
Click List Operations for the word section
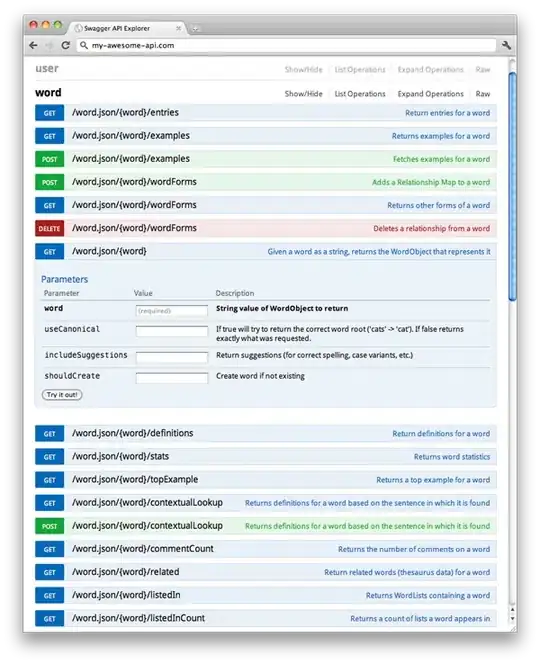pos(360,94)
